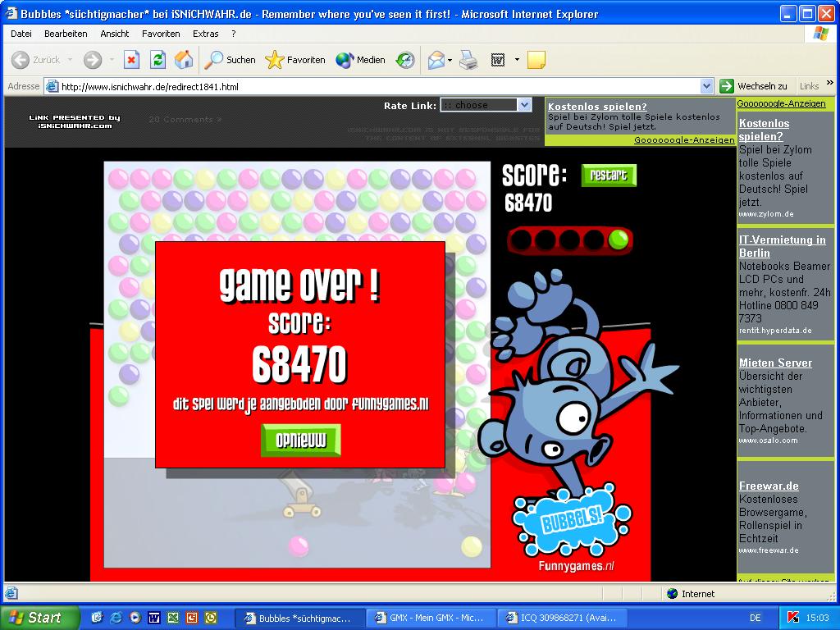
Task: Expand the Mail icon dropdown arrow
Action: [x=450, y=59]
